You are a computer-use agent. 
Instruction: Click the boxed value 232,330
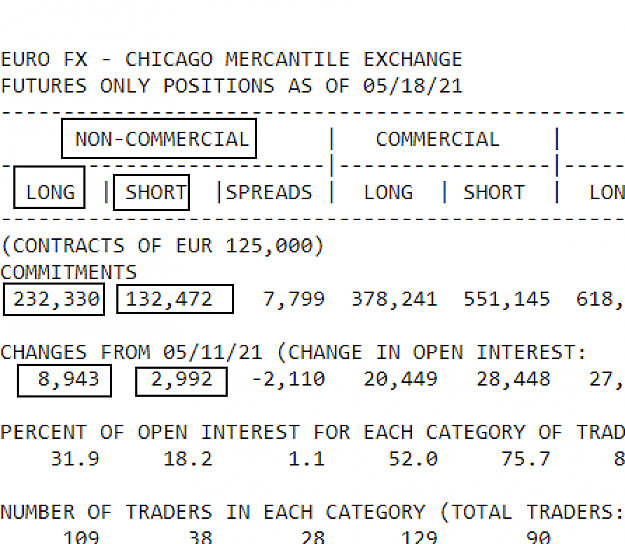54,299
